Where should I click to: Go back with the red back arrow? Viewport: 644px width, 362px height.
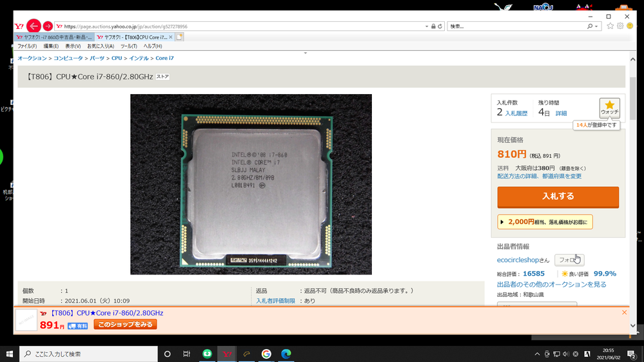(34, 26)
